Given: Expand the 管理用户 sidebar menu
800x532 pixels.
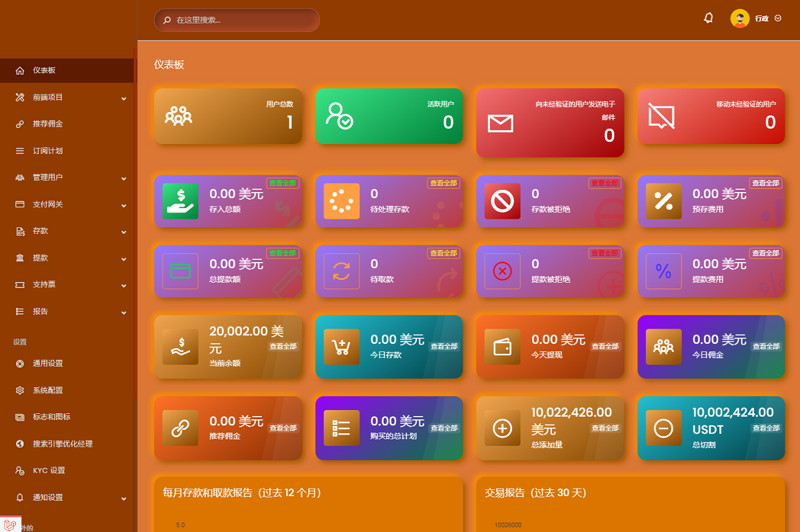Looking at the screenshot, I should [67, 177].
